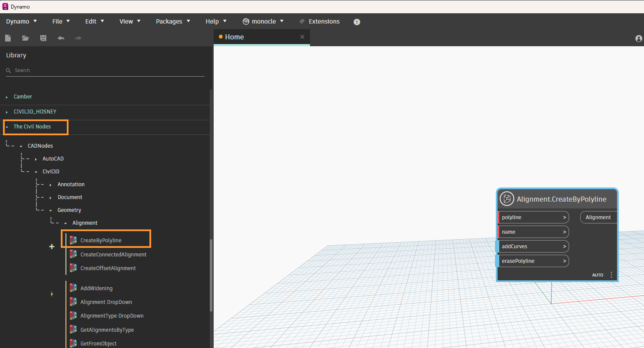Click the AddWidening node icon
This screenshot has height=348, width=644.
click(73, 288)
